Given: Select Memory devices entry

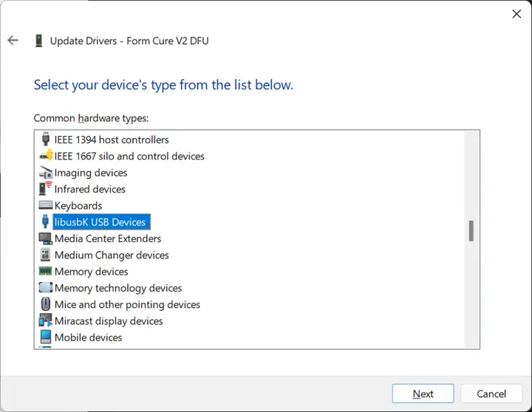Looking at the screenshot, I should [x=92, y=272].
